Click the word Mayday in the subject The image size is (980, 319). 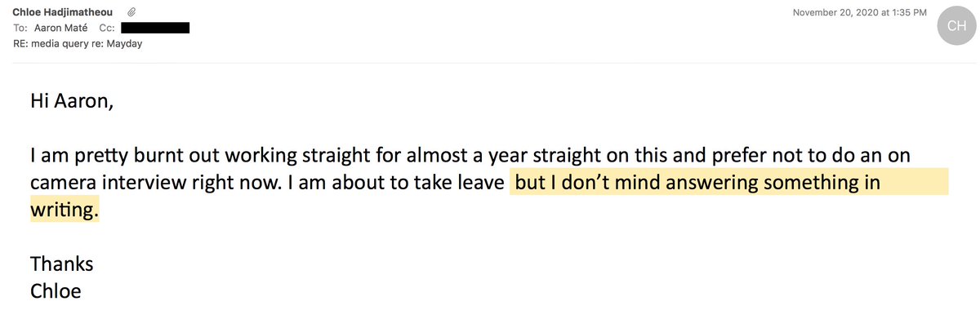coord(124,43)
